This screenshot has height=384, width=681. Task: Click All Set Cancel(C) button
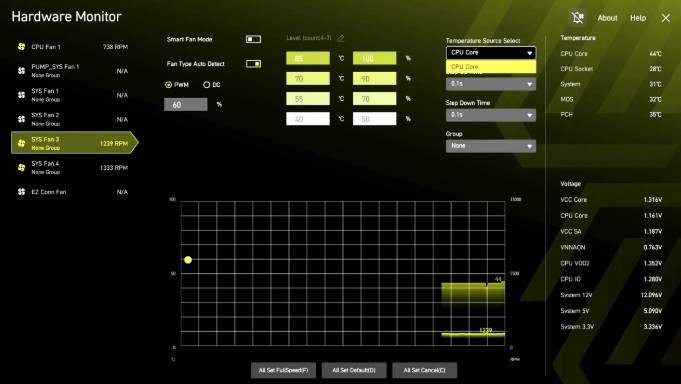(x=424, y=370)
